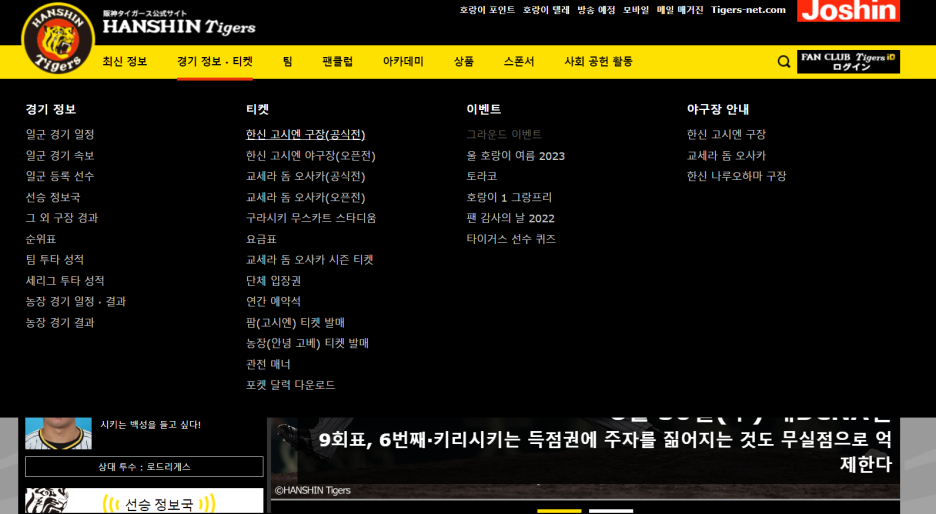Click the 메일 매거진 top link
The width and height of the screenshot is (936, 514).
click(680, 10)
